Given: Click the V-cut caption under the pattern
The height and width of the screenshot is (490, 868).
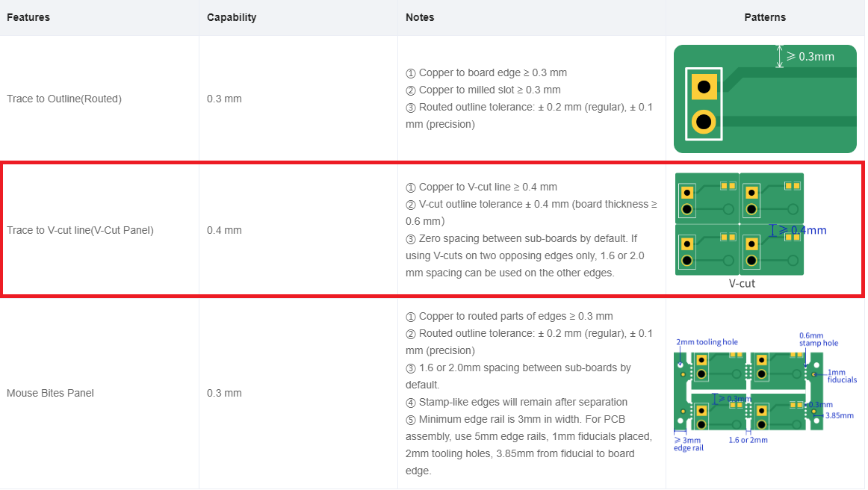Looking at the screenshot, I should click(x=742, y=284).
